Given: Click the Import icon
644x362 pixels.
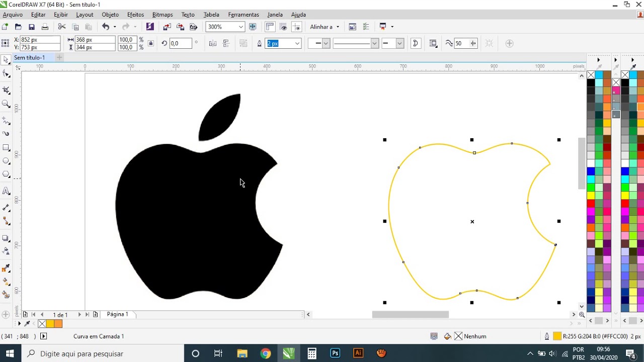Looking at the screenshot, I should (167, 27).
